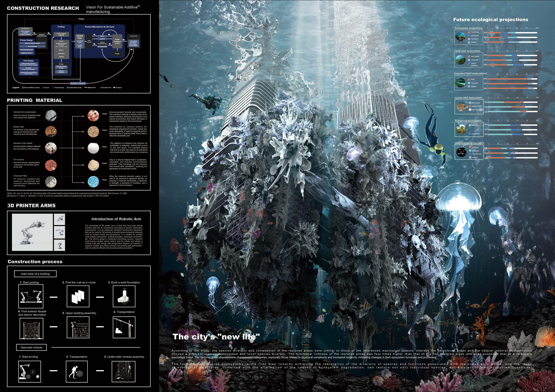
Task: Click the two robot arms Start printing icon
Action: point(31,296)
